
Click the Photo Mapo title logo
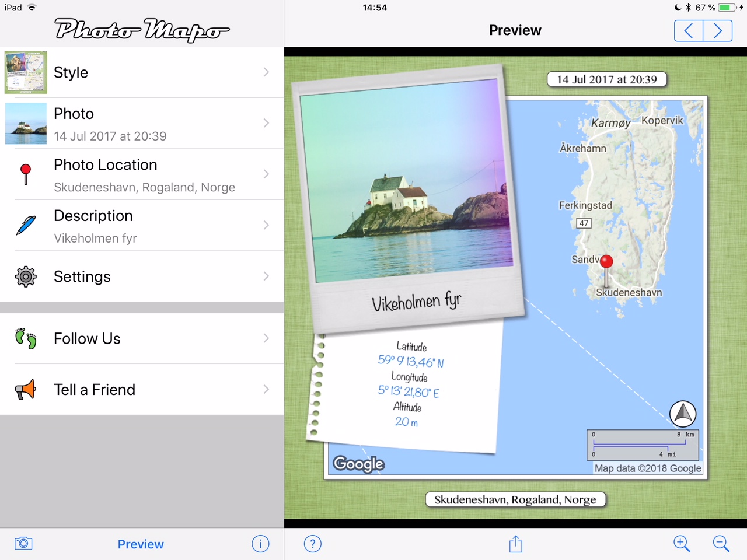[142, 29]
